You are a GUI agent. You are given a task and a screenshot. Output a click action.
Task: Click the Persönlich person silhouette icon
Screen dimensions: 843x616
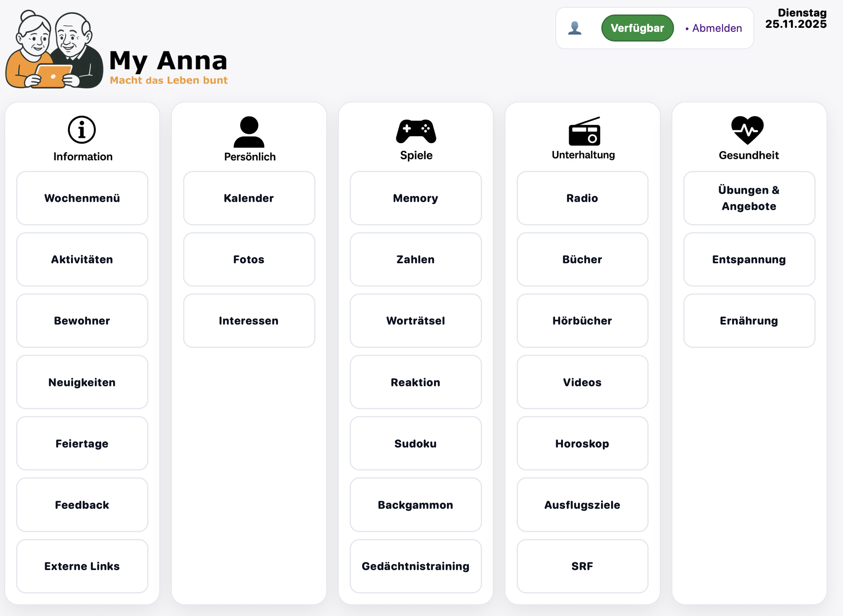tap(249, 132)
